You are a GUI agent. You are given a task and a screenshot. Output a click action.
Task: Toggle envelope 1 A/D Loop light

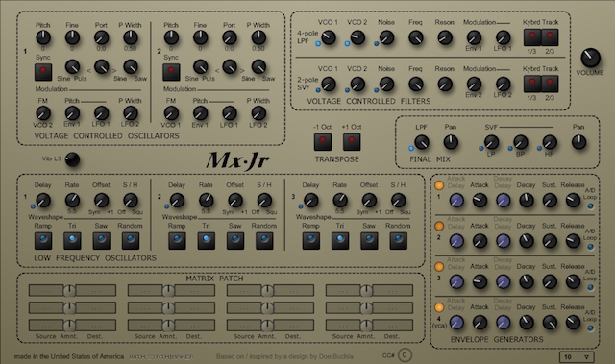pos(590,206)
